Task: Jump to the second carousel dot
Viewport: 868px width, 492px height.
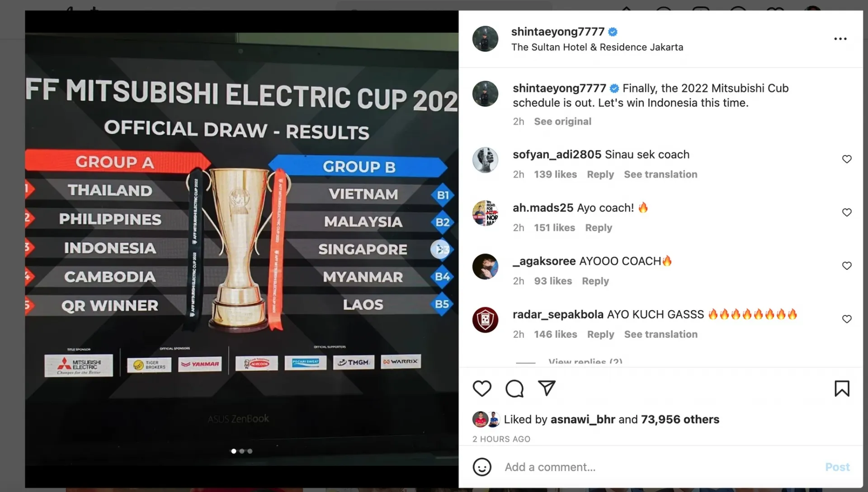Action: [242, 451]
